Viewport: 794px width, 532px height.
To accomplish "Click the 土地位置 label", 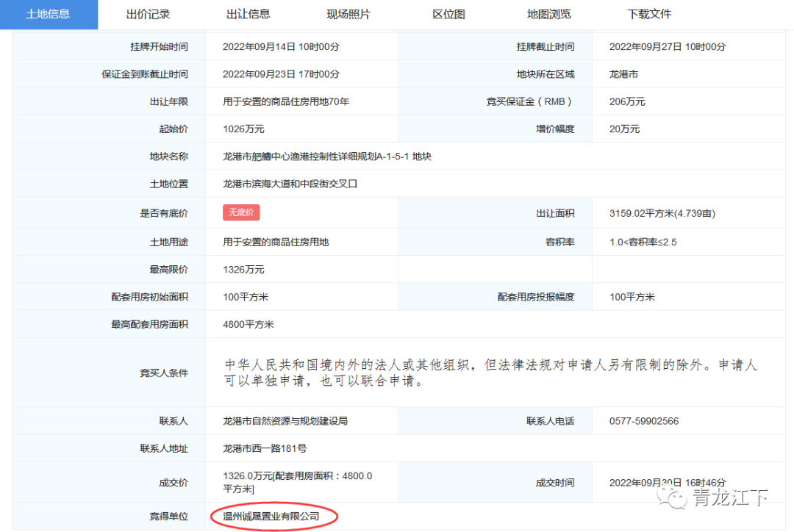I will (168, 184).
